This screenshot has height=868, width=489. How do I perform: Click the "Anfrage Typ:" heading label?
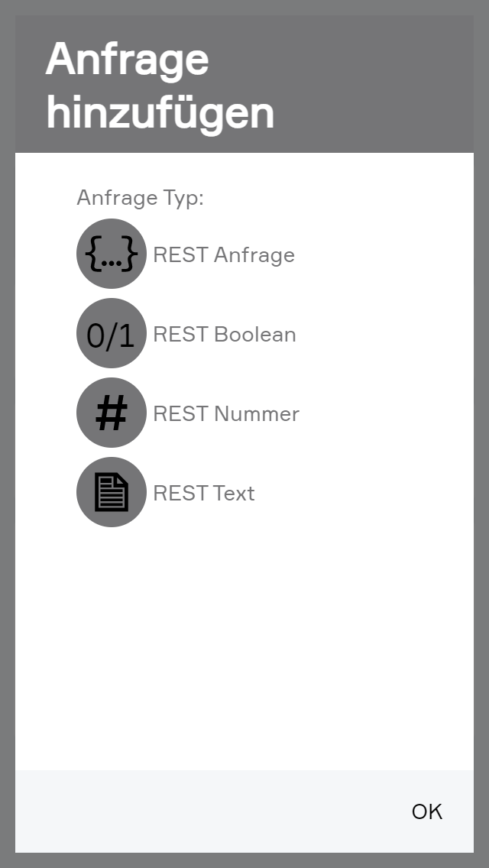tap(141, 198)
